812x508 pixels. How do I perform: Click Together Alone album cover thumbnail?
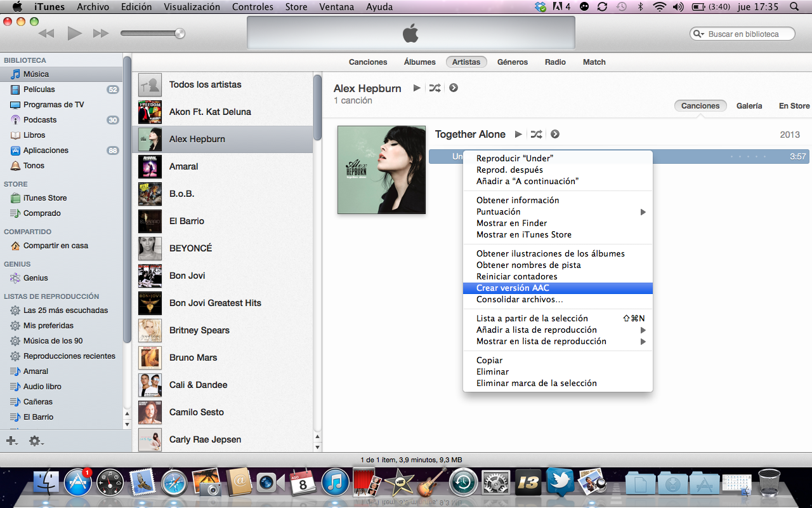point(381,170)
